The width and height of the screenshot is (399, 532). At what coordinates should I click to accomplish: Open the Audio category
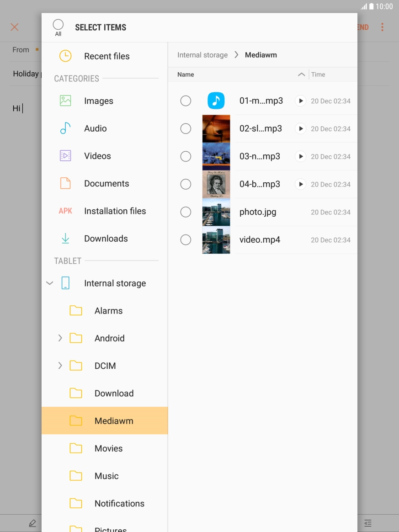[x=95, y=128]
